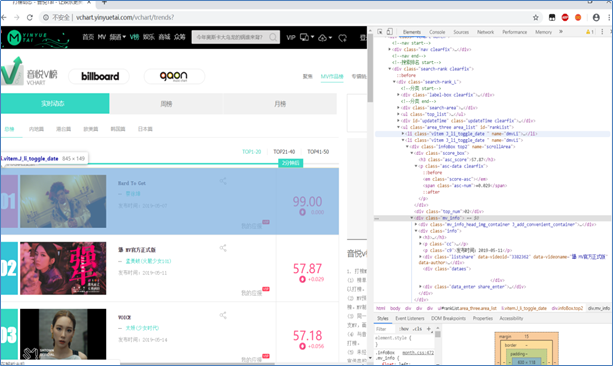
Task: Show more DevTools tabs with chevron
Action: point(561,32)
